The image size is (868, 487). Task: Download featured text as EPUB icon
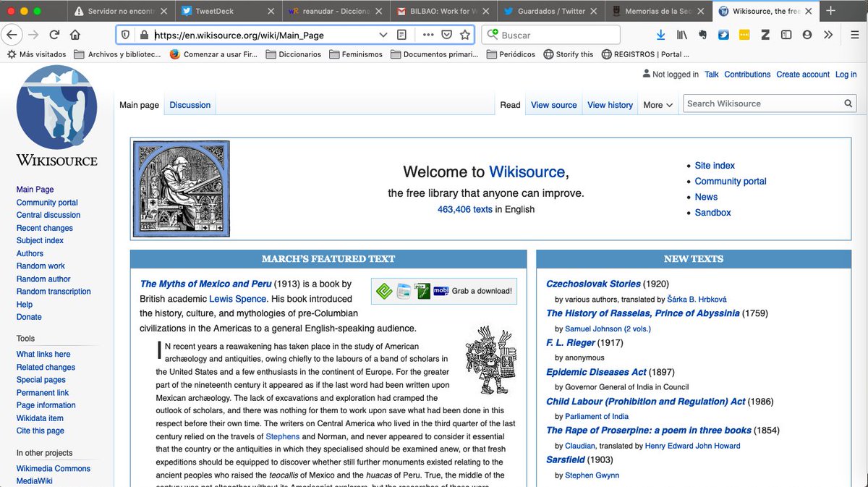pos(384,291)
